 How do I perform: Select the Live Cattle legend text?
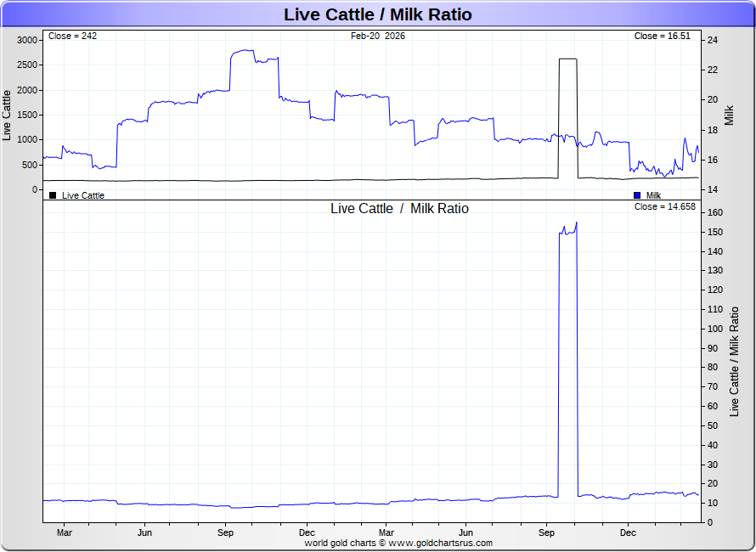coord(83,195)
